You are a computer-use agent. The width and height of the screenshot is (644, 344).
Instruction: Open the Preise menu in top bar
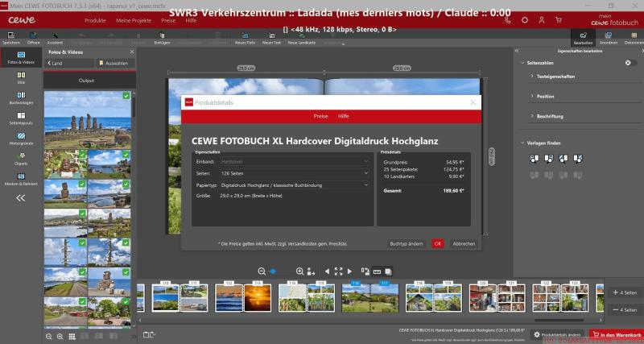[168, 21]
